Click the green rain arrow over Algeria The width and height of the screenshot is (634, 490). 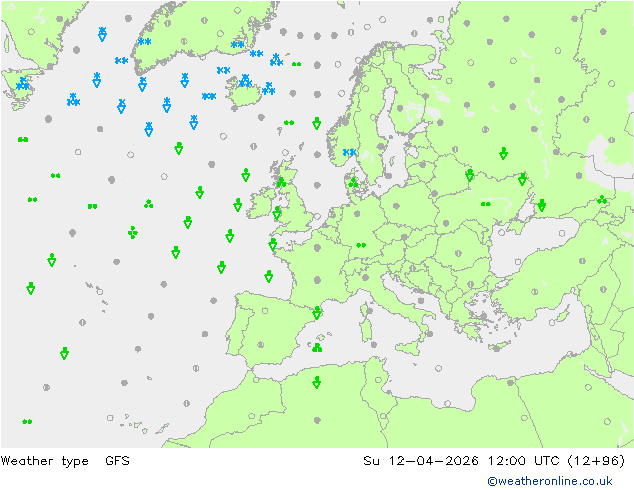(317, 382)
